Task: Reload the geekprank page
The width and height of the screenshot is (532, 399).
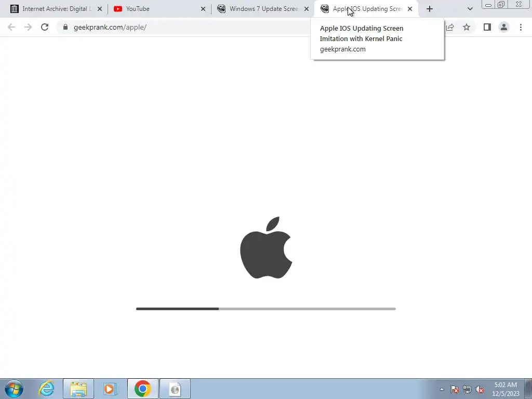Action: coord(45,27)
